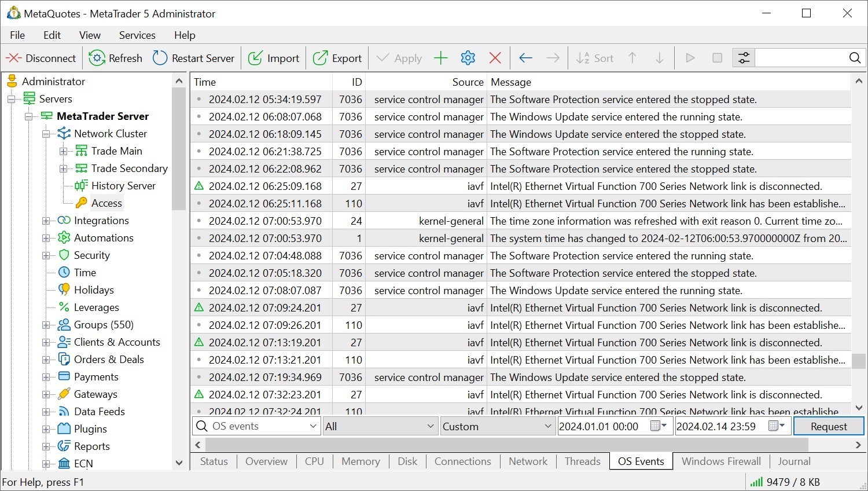Click the Restart Server icon
This screenshot has width=868, height=491.
(160, 58)
